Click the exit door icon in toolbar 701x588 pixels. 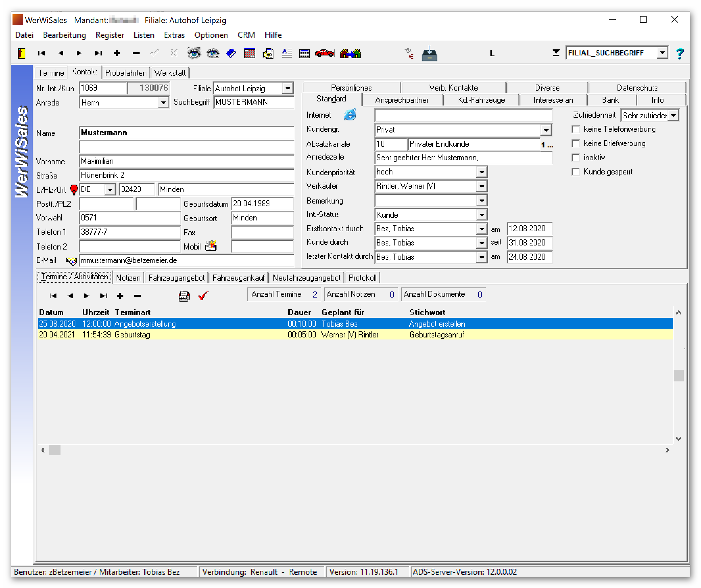(22, 53)
